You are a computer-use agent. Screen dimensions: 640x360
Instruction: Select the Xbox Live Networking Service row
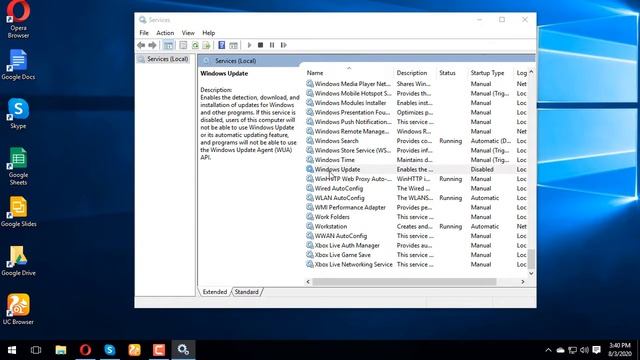416,264
